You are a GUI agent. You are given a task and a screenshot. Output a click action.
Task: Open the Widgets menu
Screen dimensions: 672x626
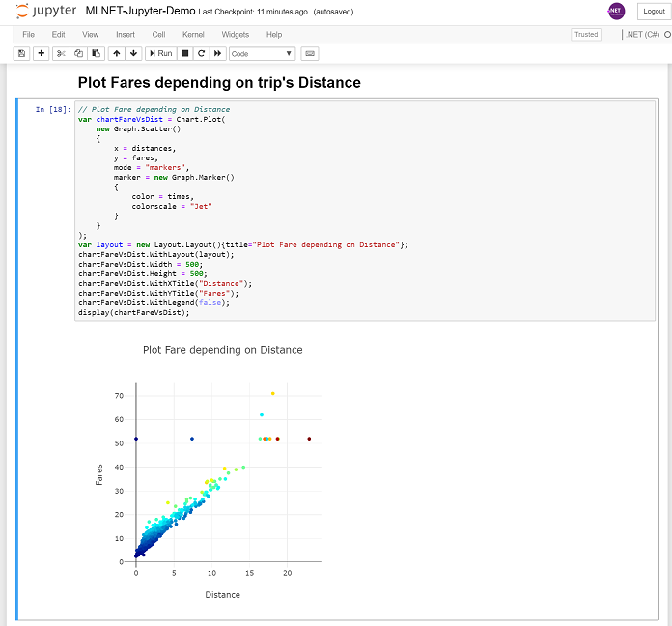[236, 35]
